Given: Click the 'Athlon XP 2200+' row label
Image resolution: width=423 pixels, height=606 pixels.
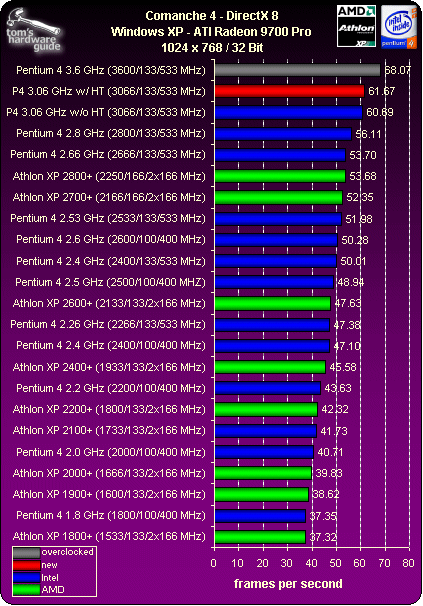Looking at the screenshot, I should 109,409.
